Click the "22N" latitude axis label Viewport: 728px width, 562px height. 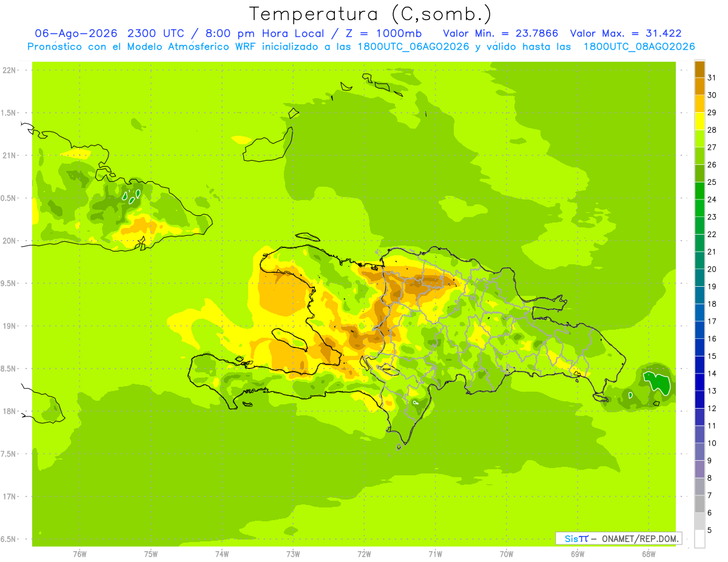click(9, 70)
